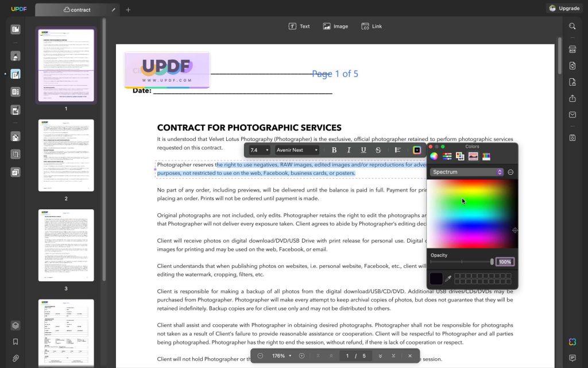The image size is (588, 368).
Task: Open the Search icon in right sidebar
Action: (572, 26)
